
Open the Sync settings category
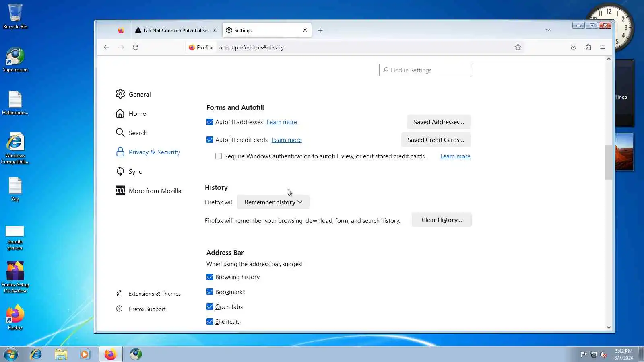(x=129, y=171)
